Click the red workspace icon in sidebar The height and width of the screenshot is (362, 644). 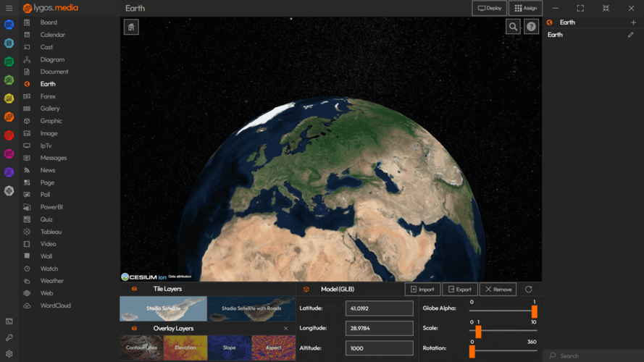[x=9, y=135]
